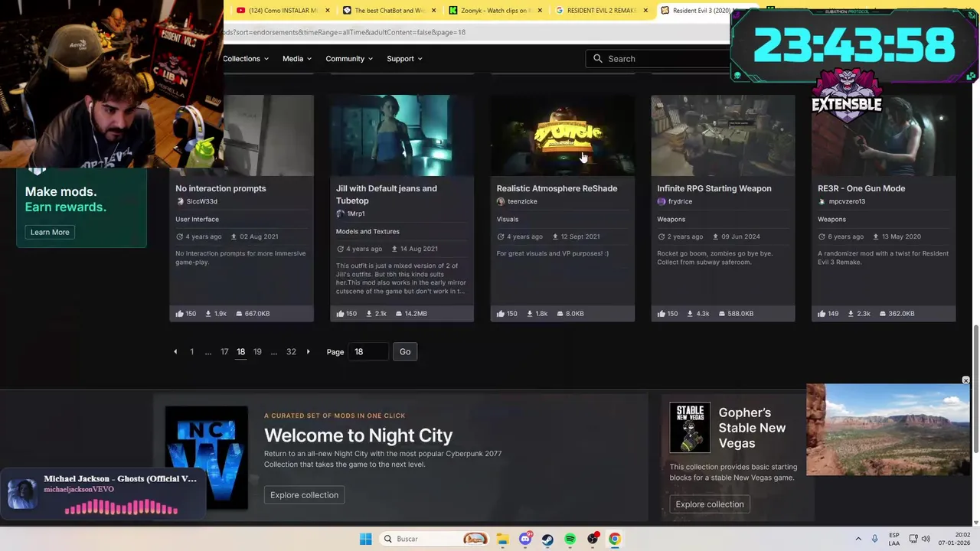Viewport: 980px width, 551px height.
Task: Click the Nexus Mods search field
Action: click(658, 59)
